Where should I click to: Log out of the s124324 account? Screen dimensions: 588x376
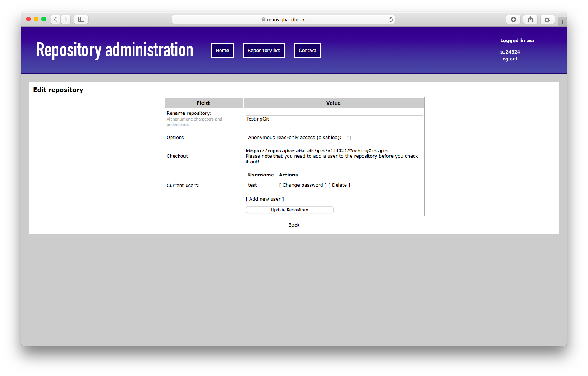click(509, 59)
